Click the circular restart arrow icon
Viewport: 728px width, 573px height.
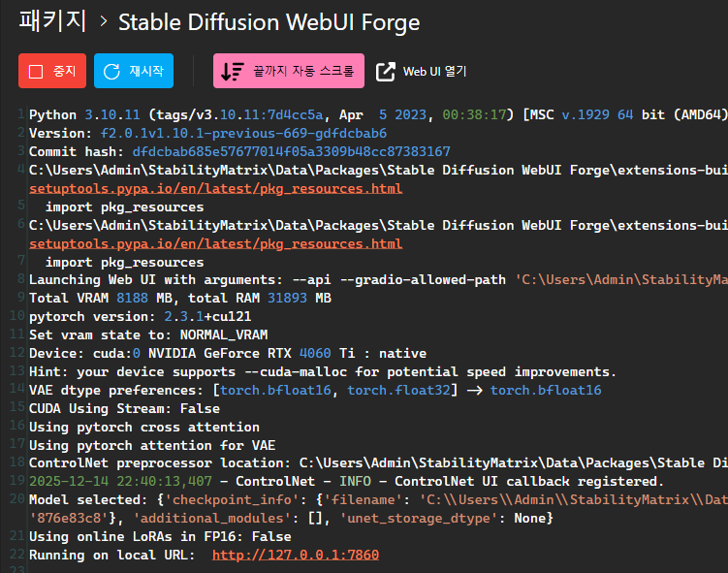[111, 72]
